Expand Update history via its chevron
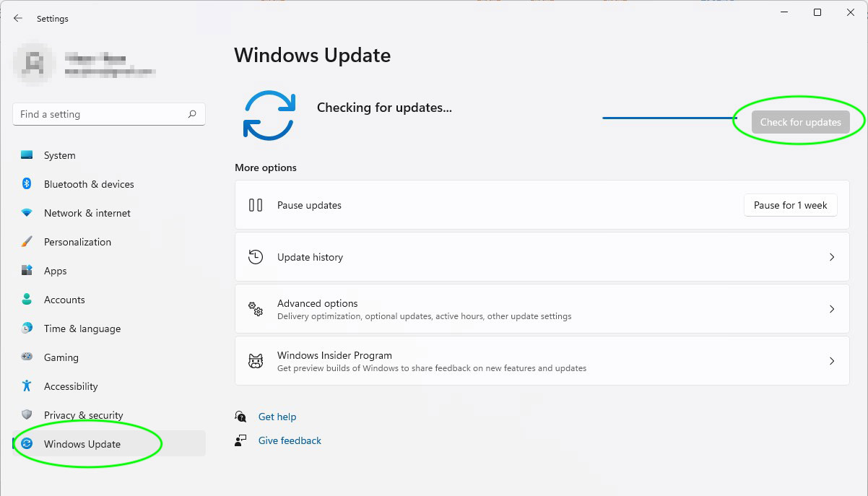This screenshot has height=496, width=868. [832, 257]
